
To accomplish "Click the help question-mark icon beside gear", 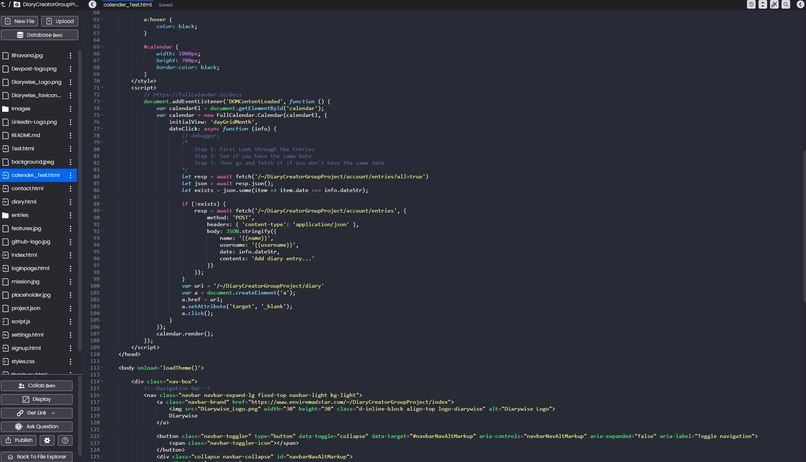I will tap(65, 440).
